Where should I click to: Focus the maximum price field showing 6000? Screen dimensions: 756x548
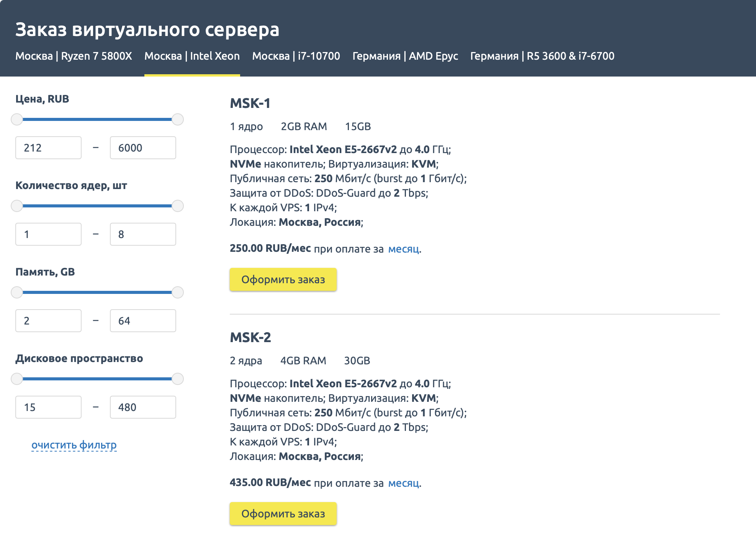point(143,148)
